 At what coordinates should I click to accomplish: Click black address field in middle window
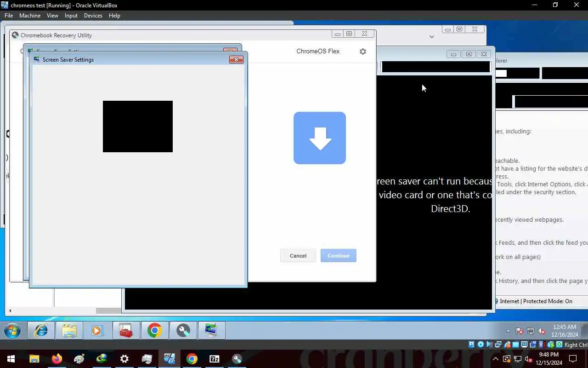(x=435, y=67)
